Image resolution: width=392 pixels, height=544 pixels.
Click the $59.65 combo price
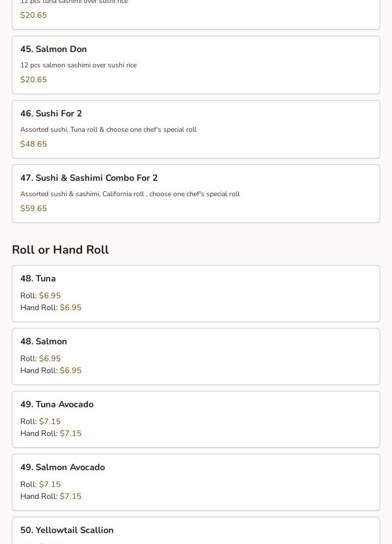pyautogui.click(x=34, y=209)
